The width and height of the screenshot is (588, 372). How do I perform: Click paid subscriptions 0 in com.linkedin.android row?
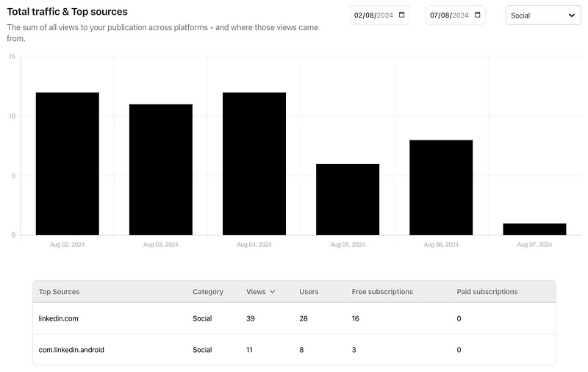(x=459, y=350)
